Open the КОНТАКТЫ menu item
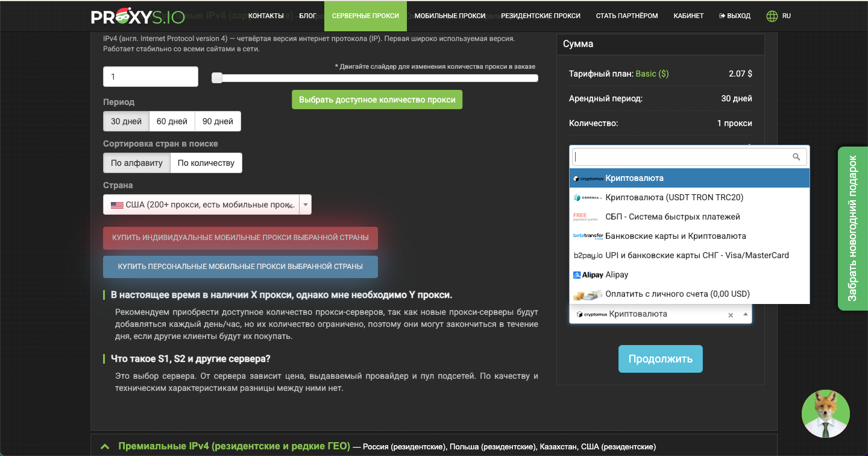This screenshot has height=456, width=868. pos(266,16)
